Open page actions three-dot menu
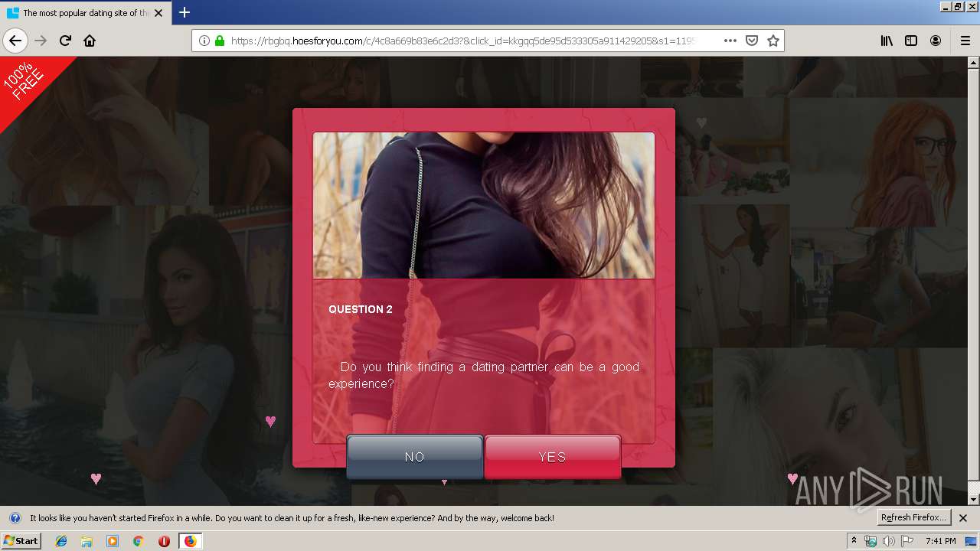Viewport: 980px width, 551px height. coord(730,41)
